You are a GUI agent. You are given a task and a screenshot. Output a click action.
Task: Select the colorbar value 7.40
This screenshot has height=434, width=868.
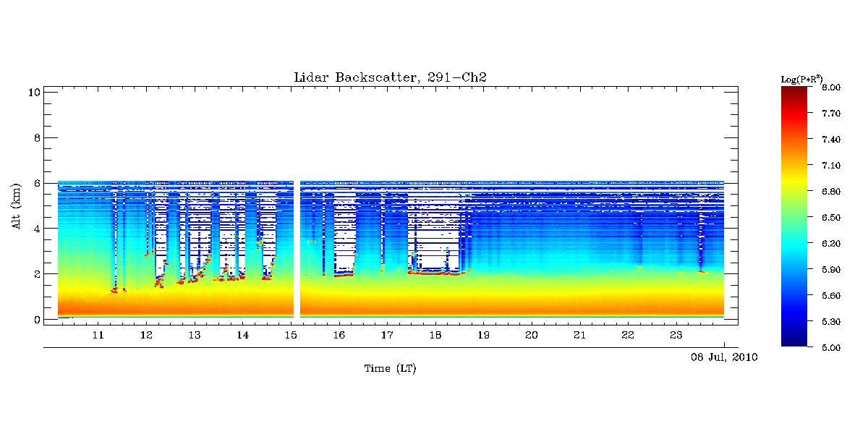(x=831, y=140)
